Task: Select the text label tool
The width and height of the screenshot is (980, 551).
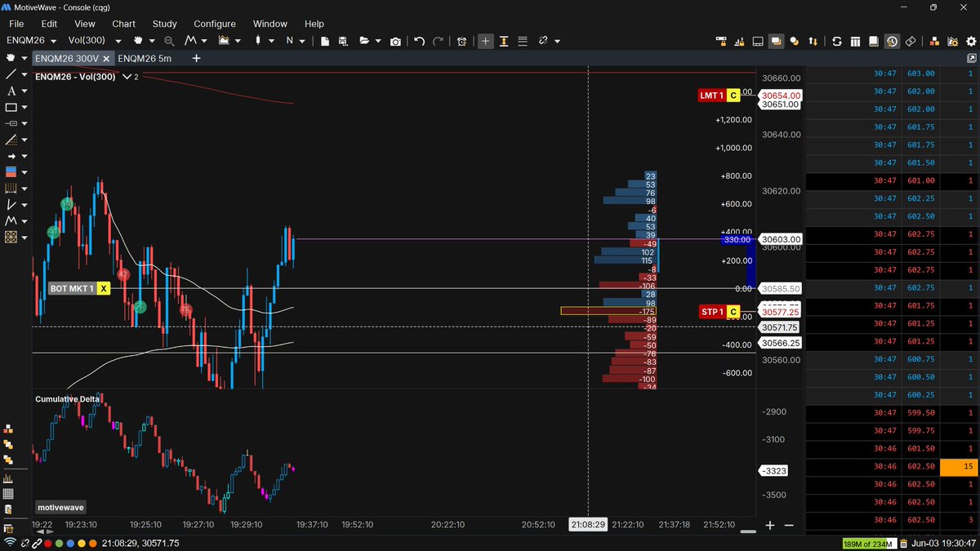Action: tap(11, 91)
